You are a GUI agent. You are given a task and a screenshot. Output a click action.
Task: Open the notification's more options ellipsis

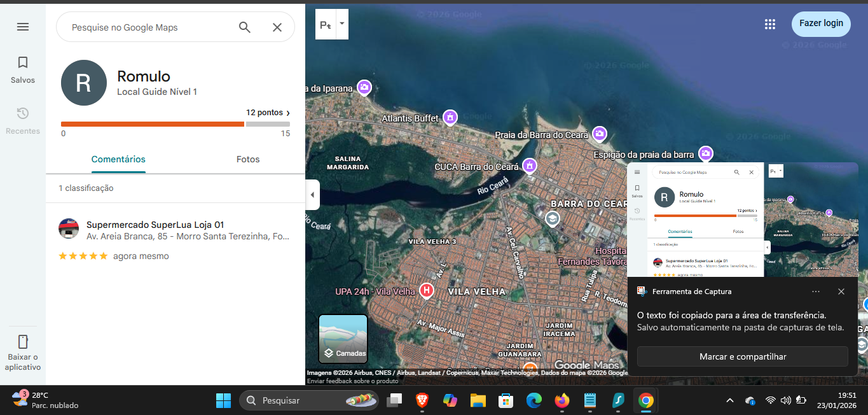click(816, 292)
